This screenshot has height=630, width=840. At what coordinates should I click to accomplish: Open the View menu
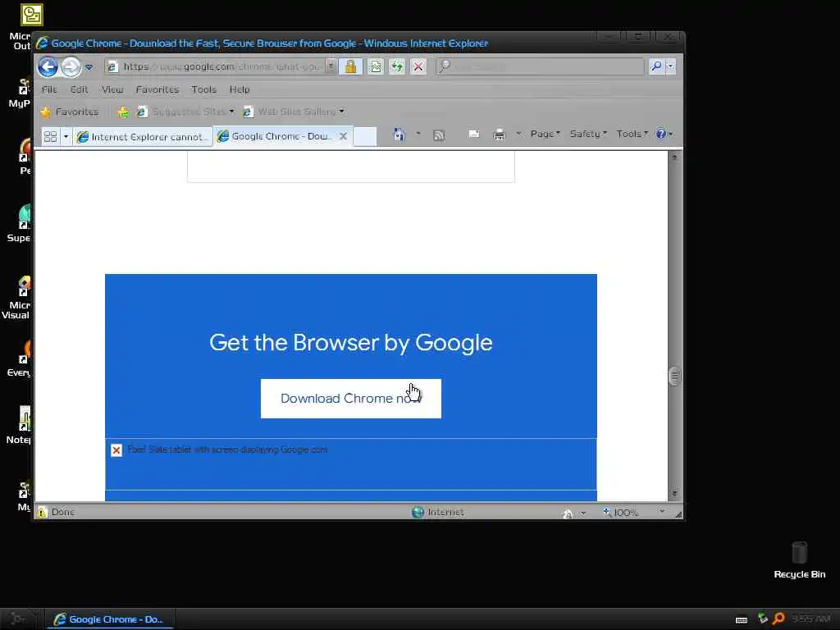tap(112, 89)
